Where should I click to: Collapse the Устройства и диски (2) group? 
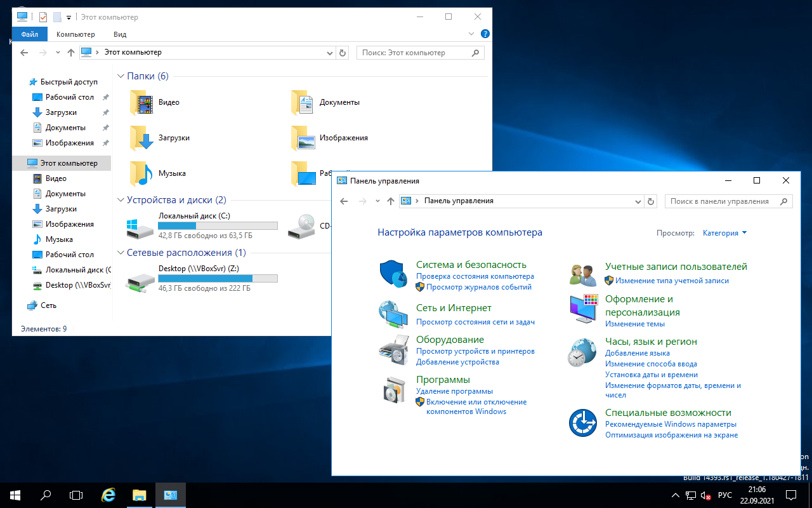pos(121,200)
